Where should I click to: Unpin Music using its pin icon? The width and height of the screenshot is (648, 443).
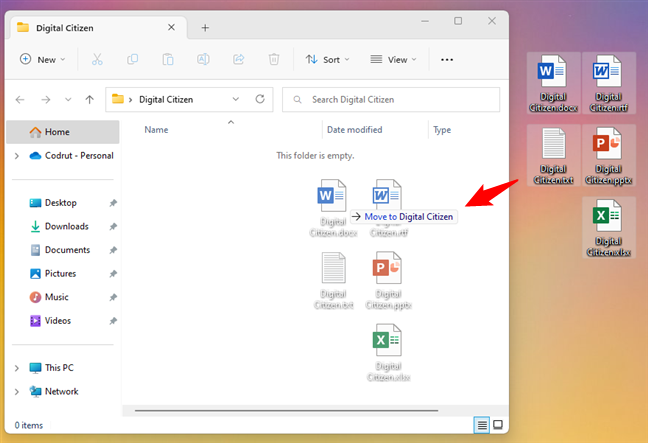(x=113, y=297)
